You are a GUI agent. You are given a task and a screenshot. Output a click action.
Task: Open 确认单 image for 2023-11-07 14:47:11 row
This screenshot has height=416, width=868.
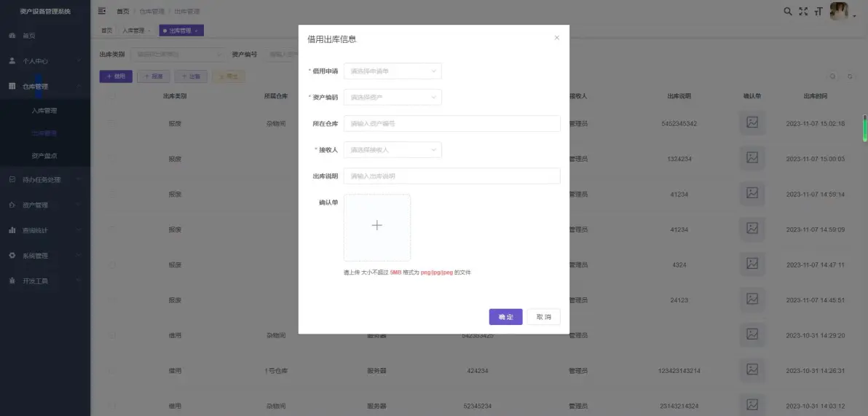pos(752,264)
